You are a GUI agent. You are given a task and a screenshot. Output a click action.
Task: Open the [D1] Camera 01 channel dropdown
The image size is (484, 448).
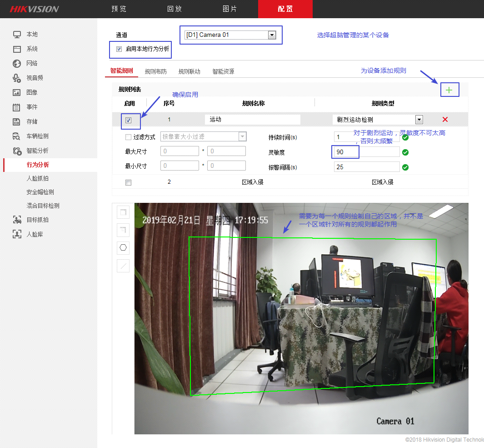(x=272, y=35)
